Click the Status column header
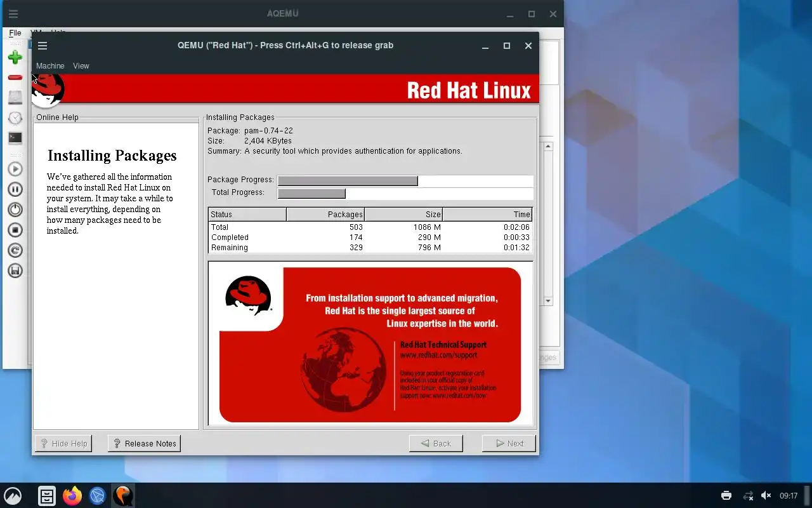This screenshot has width=812, height=508. click(247, 215)
